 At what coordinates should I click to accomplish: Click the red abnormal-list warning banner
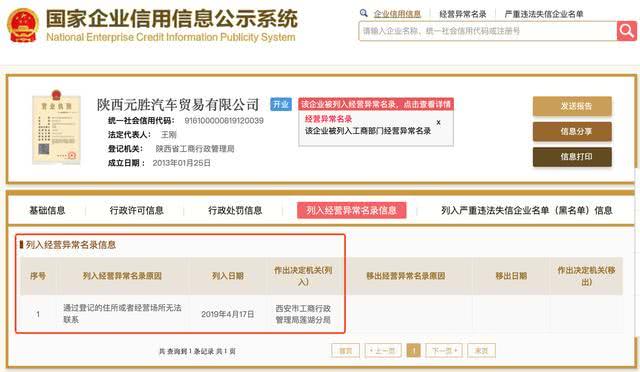coord(376,104)
